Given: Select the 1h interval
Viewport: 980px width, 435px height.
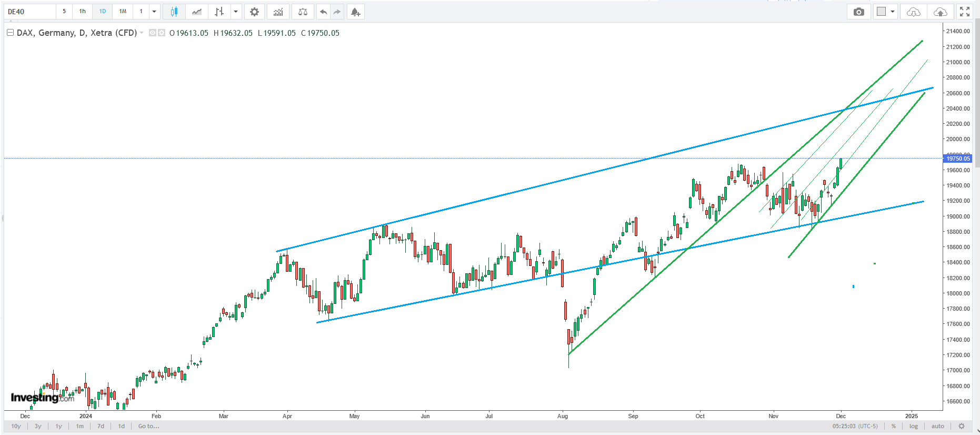Looking at the screenshot, I should point(83,12).
